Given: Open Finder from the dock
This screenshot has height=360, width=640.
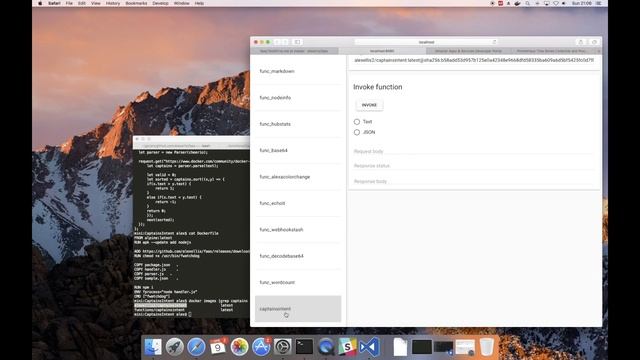Looking at the screenshot, I should pos(153,347).
